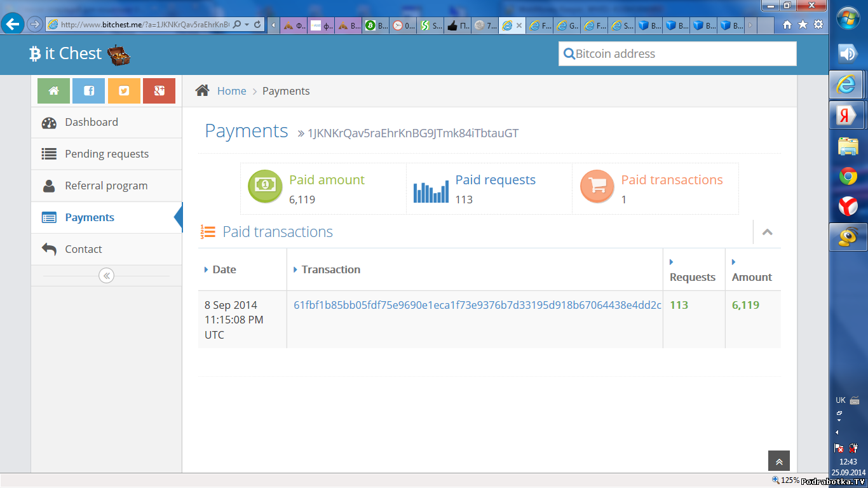868x488 pixels.
Task: Click the scroll-to-top double arrow button
Action: tap(778, 462)
